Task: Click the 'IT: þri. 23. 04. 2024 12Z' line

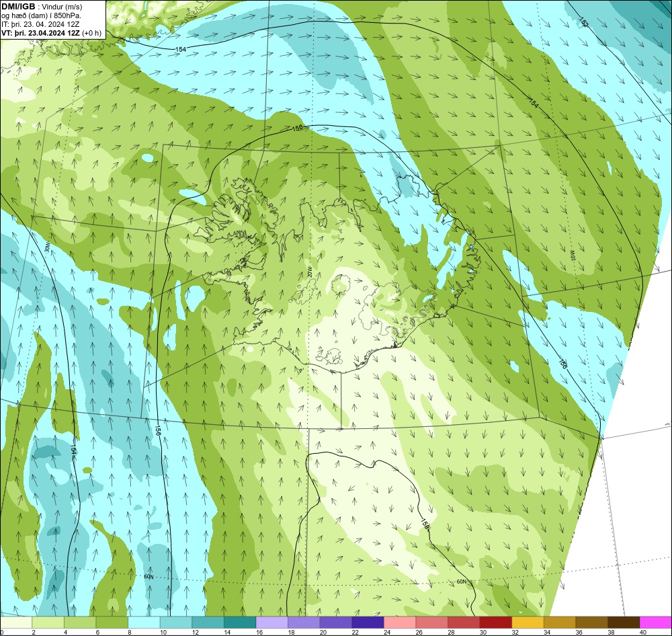Action: click(40, 24)
